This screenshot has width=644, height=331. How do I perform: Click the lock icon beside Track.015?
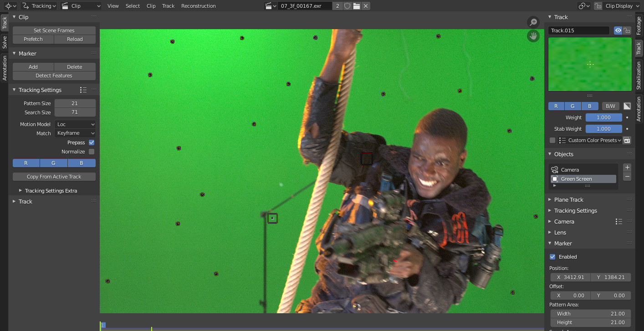(x=627, y=31)
